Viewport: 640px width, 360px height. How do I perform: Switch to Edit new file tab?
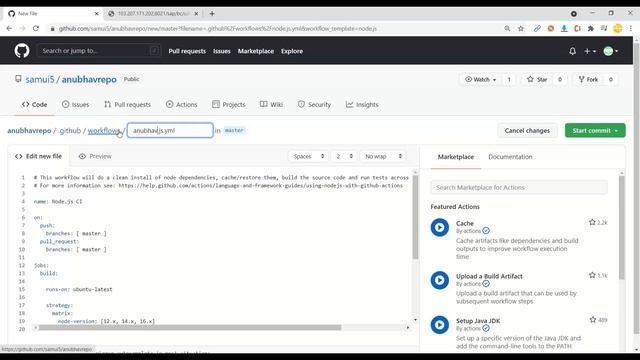pyautogui.click(x=38, y=156)
